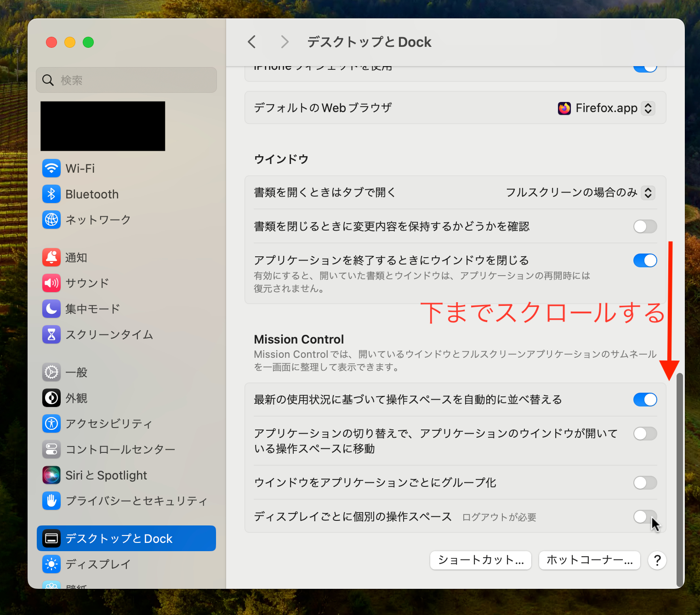Enable 書類を閉じるときに変更内容を保持するかどうかを確認
Image resolution: width=700 pixels, height=615 pixels.
[645, 226]
